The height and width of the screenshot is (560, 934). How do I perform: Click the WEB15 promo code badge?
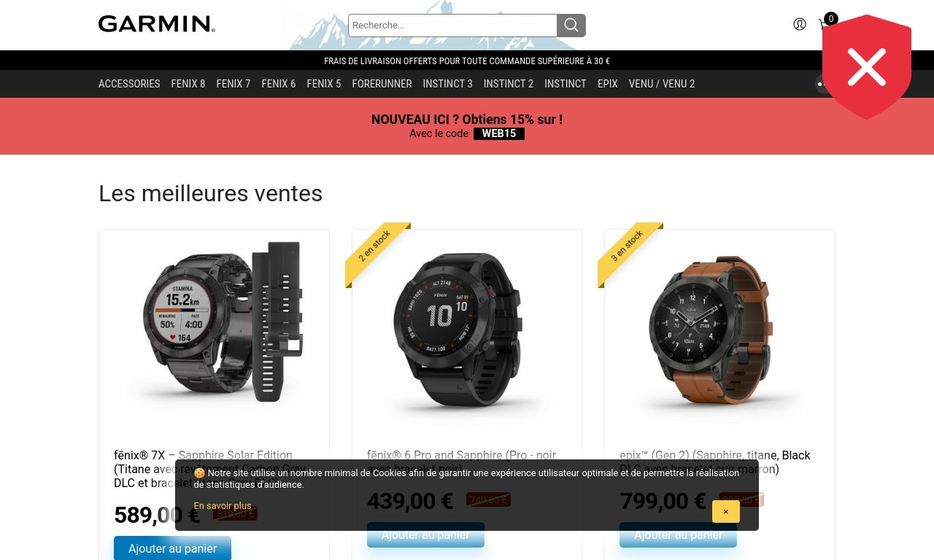(x=499, y=133)
